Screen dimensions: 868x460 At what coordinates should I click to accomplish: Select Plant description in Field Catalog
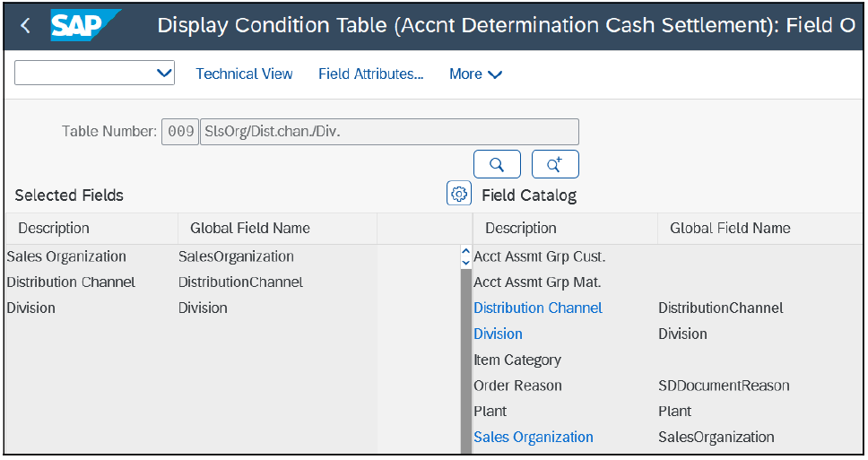(490, 412)
